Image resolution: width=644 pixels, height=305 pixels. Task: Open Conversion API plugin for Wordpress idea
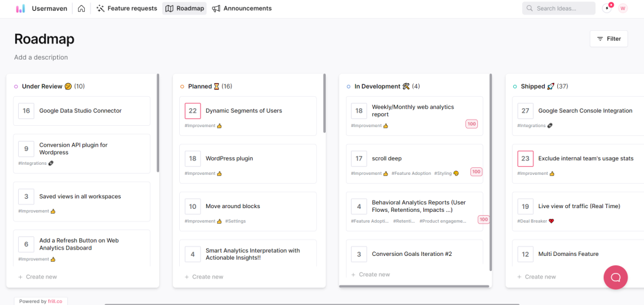(x=74, y=148)
